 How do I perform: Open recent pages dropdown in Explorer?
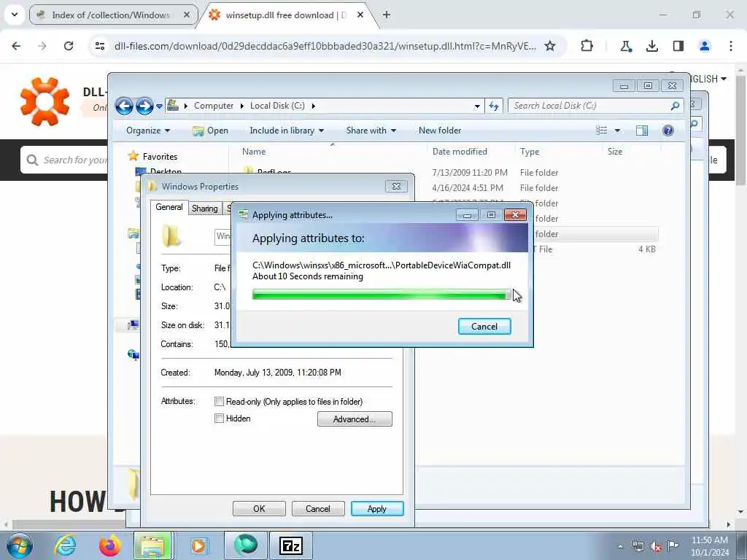159,106
